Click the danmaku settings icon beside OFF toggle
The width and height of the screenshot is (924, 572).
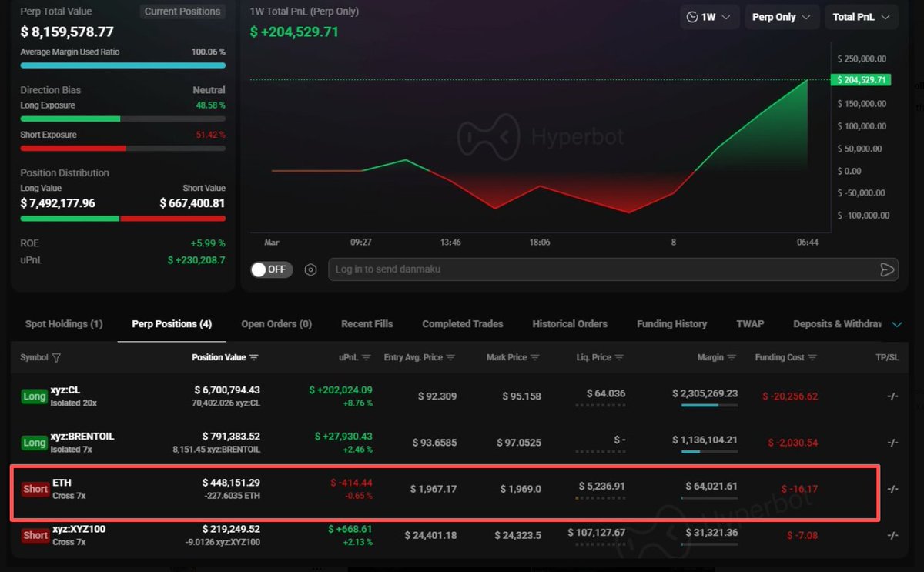click(310, 269)
